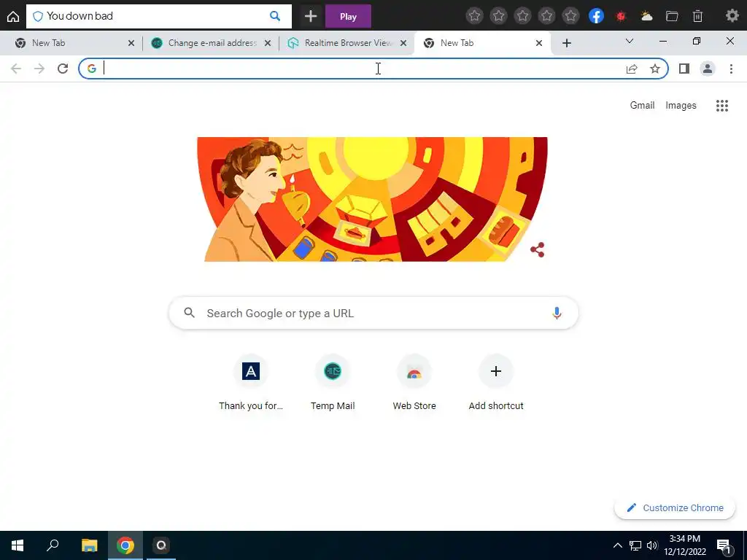
Task: Close the Change e-mail address tab
Action: pos(267,43)
